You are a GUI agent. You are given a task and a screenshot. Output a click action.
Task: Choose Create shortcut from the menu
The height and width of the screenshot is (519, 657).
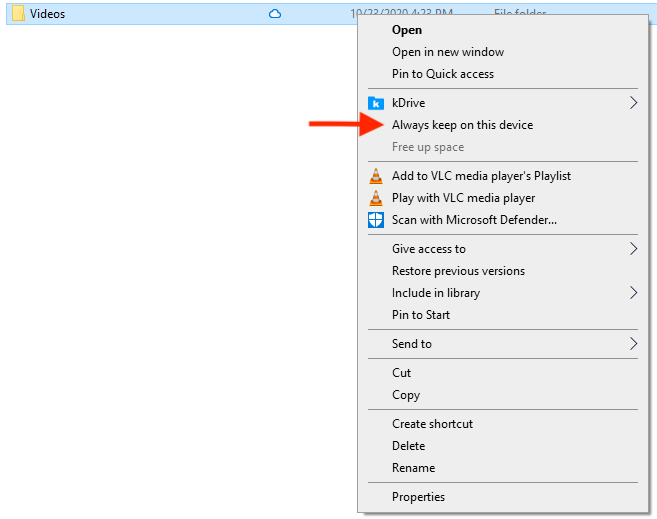tap(432, 424)
